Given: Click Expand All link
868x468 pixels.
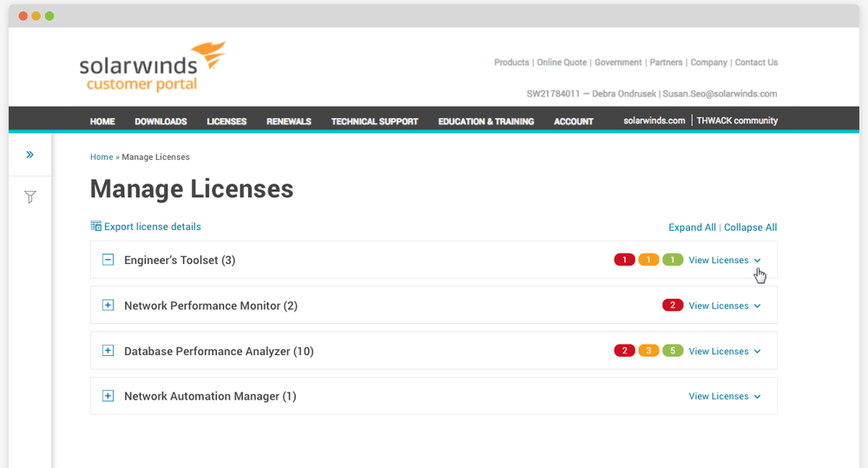Looking at the screenshot, I should click(x=692, y=227).
